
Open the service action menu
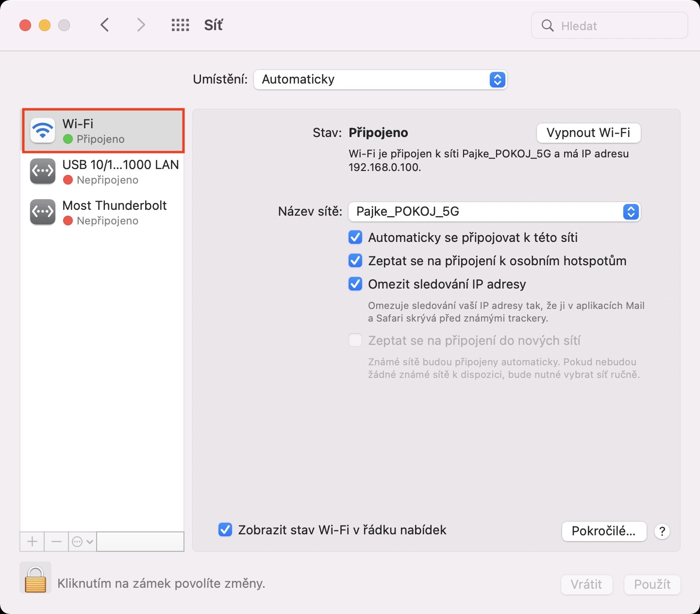[82, 541]
